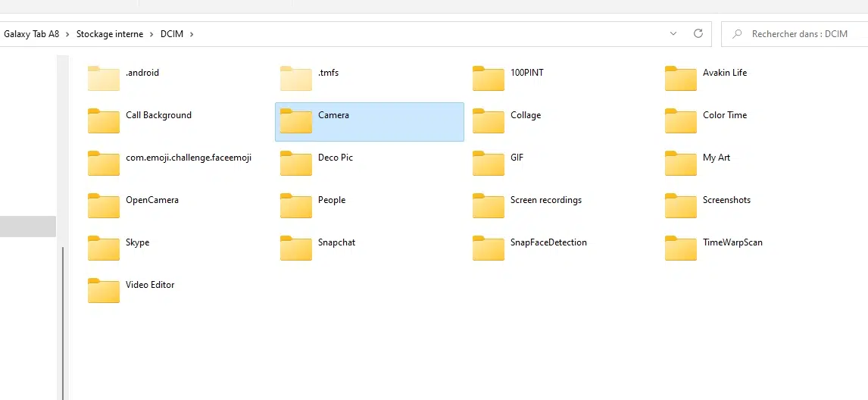Viewport: 868px width, 400px height.
Task: Click the GIF folder icon
Action: pos(489,163)
